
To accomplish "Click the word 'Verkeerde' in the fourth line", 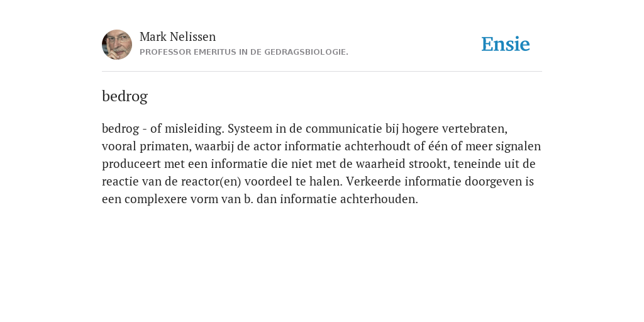I will tap(374, 181).
